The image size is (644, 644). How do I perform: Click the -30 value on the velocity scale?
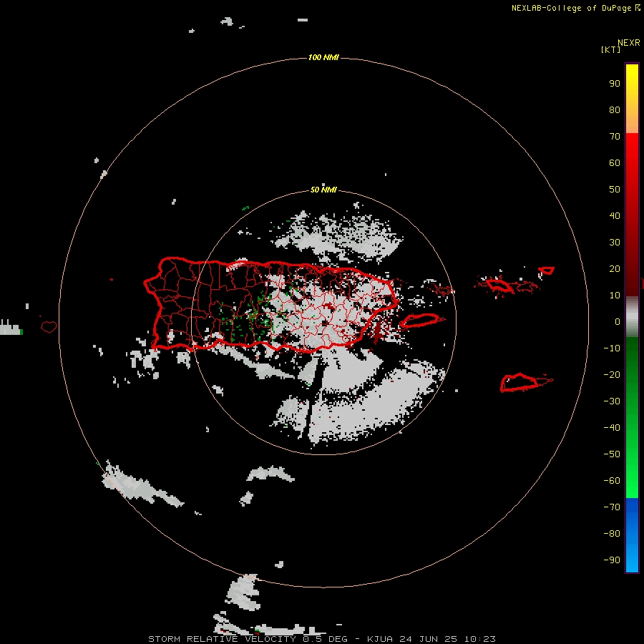coord(612,401)
